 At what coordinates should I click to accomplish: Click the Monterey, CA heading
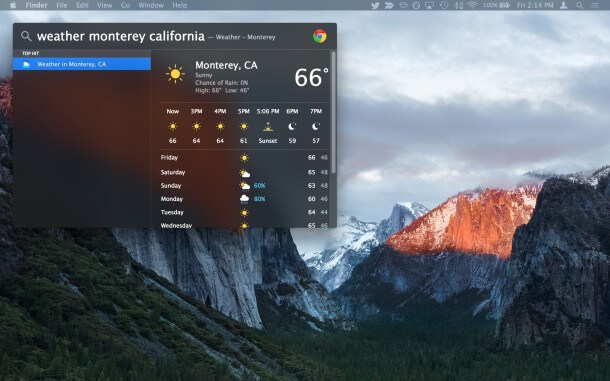pos(226,65)
